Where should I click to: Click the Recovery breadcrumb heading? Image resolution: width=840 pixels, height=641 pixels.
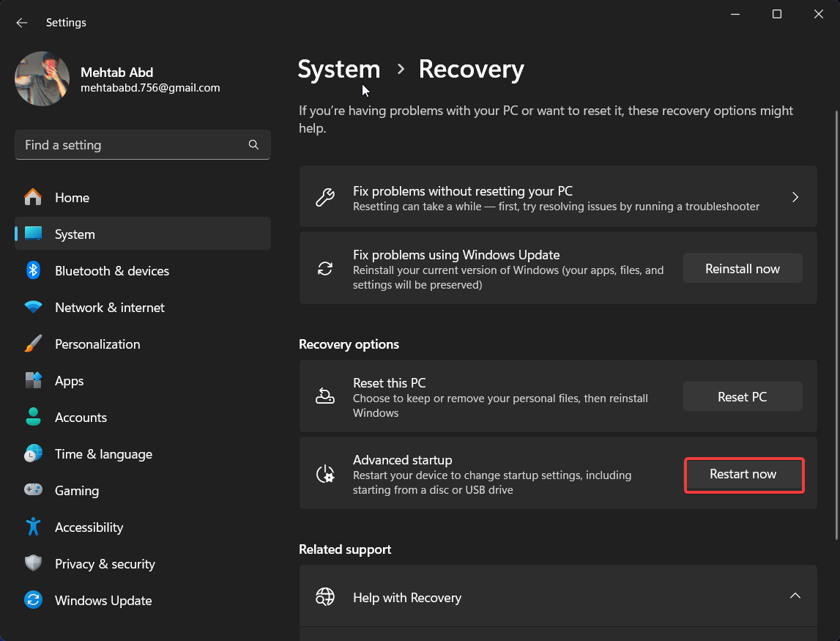[x=472, y=69]
